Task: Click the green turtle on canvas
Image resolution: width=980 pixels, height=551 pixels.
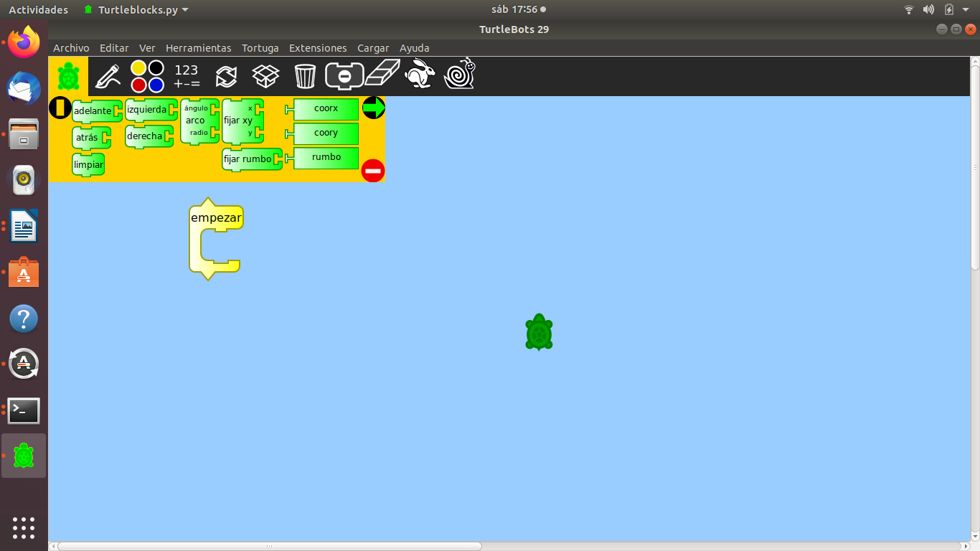Action: pos(539,332)
